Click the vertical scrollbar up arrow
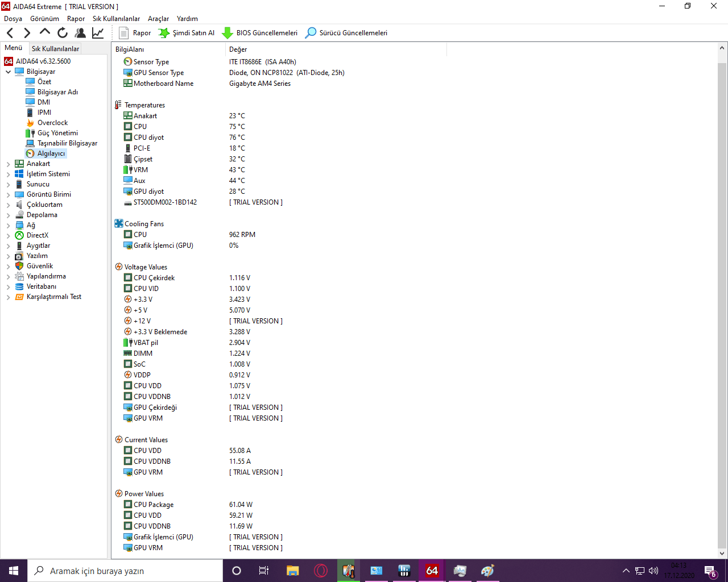The height and width of the screenshot is (582, 728). pyautogui.click(x=722, y=49)
